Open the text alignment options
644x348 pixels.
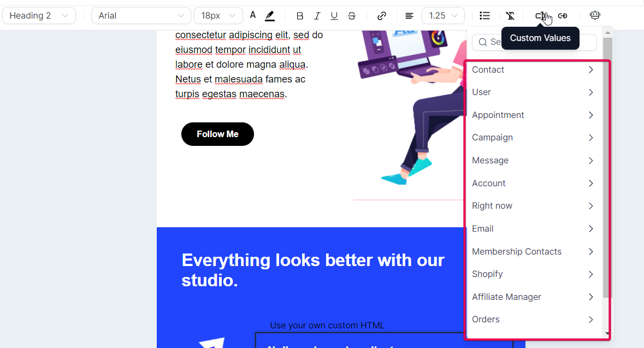(409, 16)
